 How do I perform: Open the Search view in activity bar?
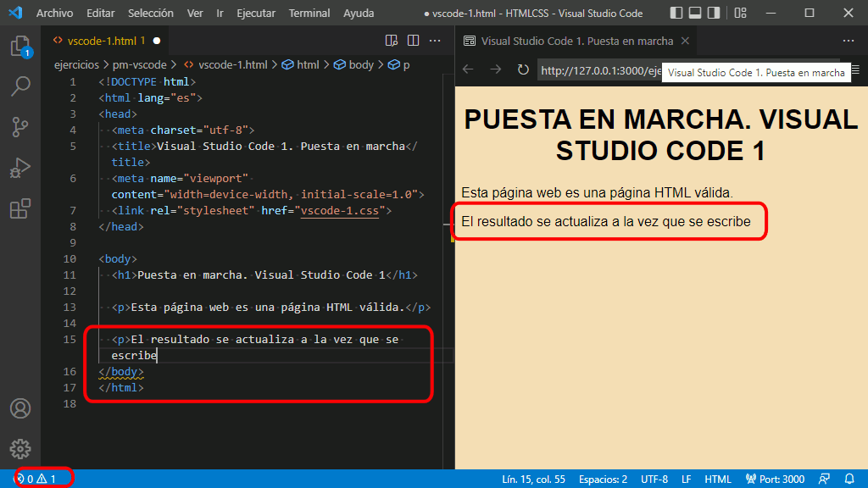[x=20, y=86]
